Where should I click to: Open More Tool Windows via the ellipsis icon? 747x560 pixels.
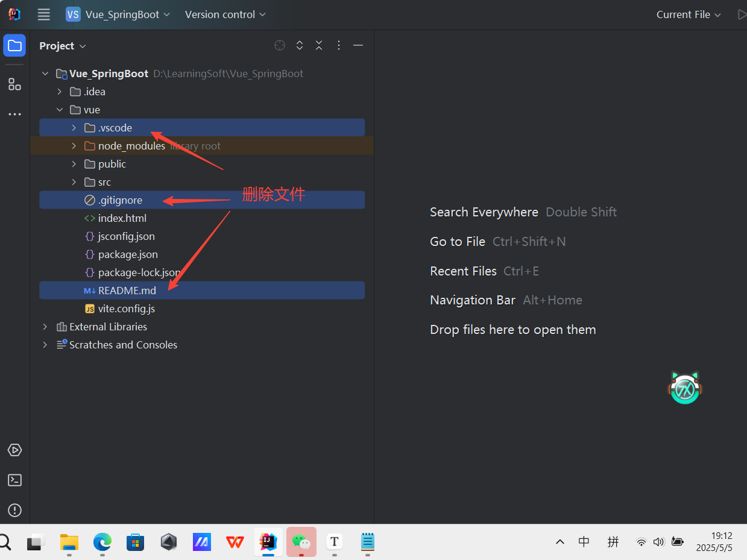click(14, 114)
